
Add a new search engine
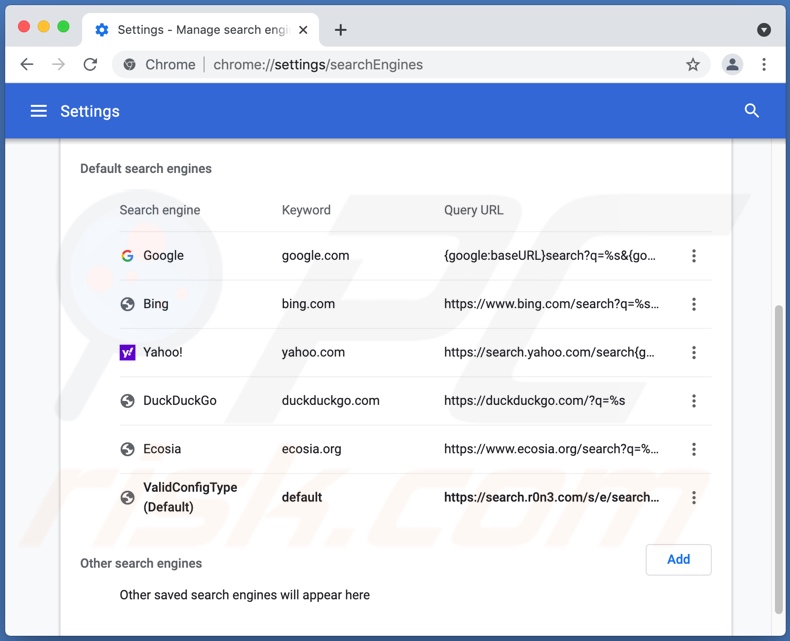click(678, 559)
